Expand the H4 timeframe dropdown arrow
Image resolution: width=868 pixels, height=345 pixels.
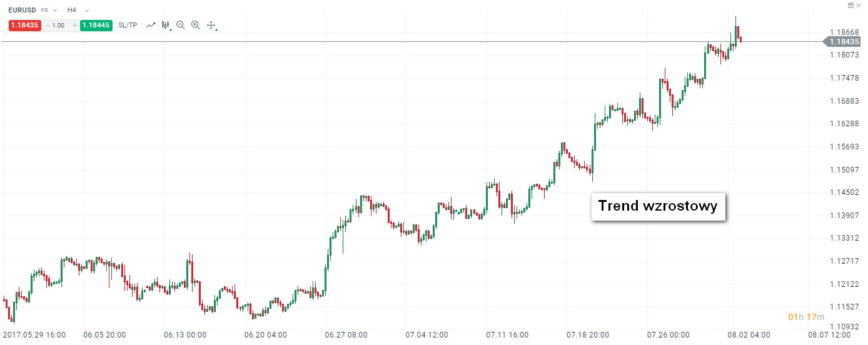[x=86, y=11]
